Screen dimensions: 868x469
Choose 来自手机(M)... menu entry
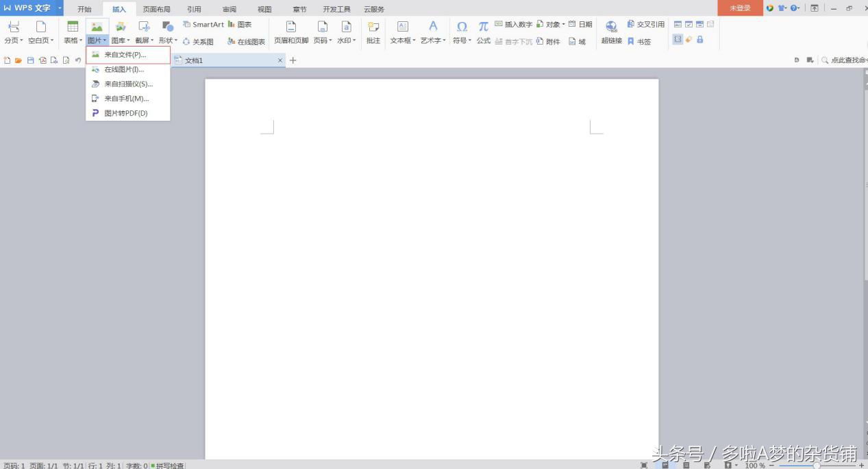coord(128,99)
